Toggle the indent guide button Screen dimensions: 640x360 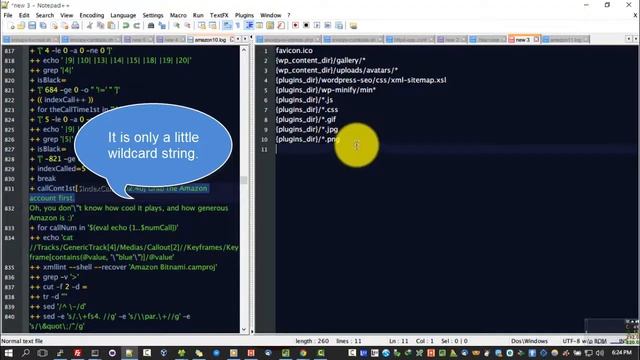(x=249, y=26)
